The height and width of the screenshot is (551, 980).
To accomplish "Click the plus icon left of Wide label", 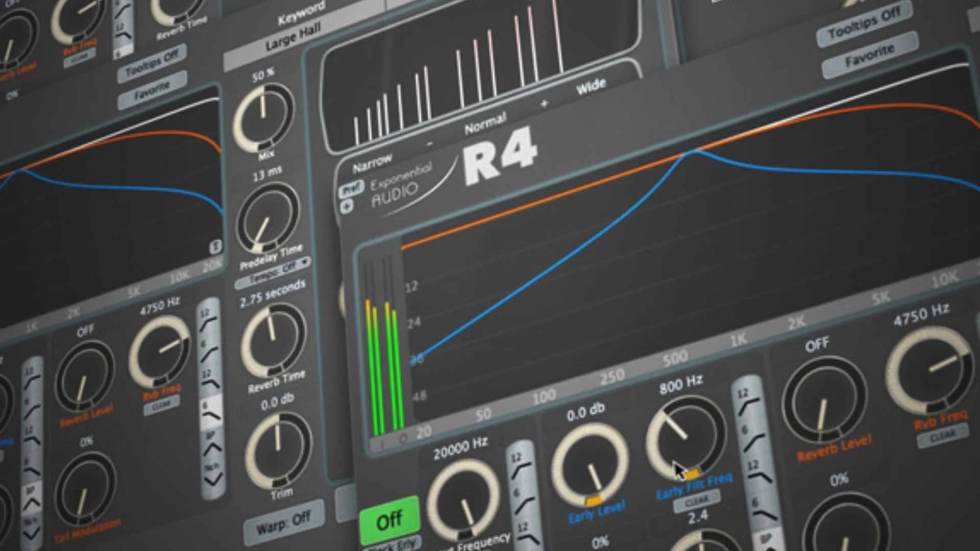I will click(x=544, y=104).
